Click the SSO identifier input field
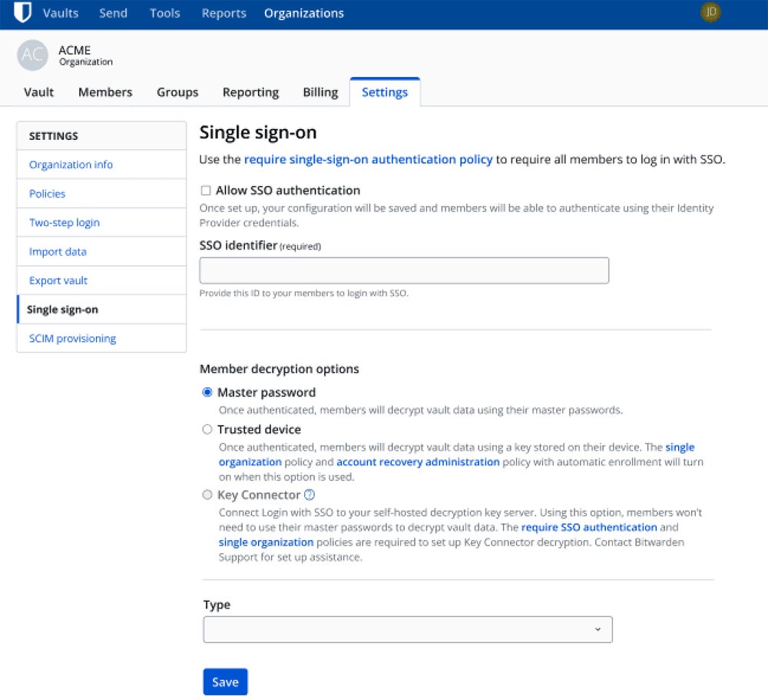The image size is (768, 700). point(404,270)
